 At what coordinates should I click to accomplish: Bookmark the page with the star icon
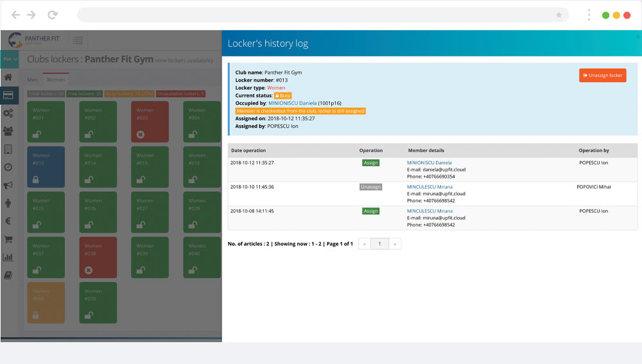point(559,15)
